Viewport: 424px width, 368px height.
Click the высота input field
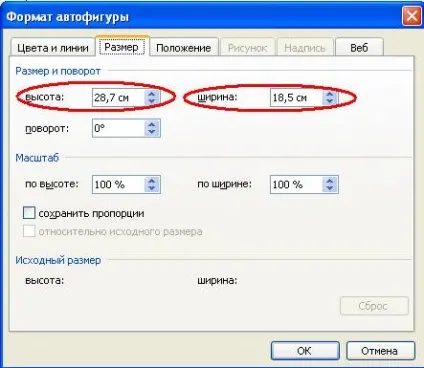point(119,97)
